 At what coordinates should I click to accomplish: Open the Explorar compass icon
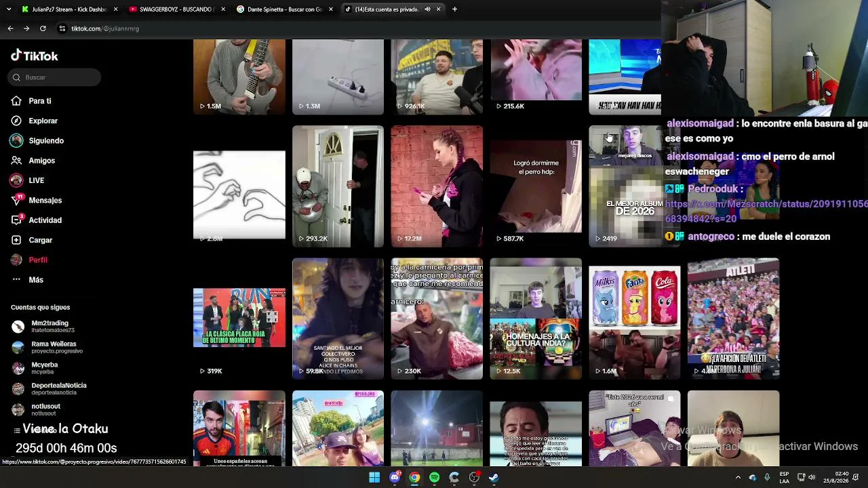(16, 121)
